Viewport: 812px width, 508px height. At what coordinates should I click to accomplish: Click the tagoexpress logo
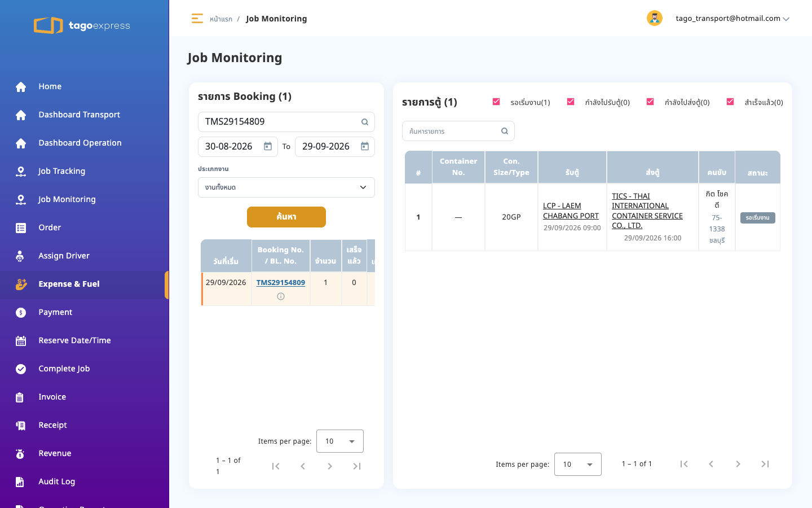tap(82, 25)
